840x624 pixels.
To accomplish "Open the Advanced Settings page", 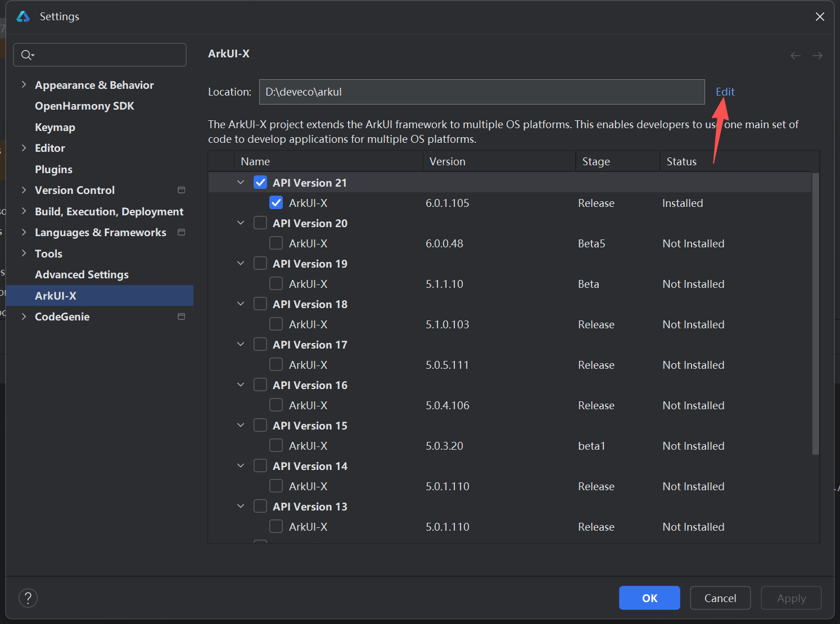I will pyautogui.click(x=82, y=274).
